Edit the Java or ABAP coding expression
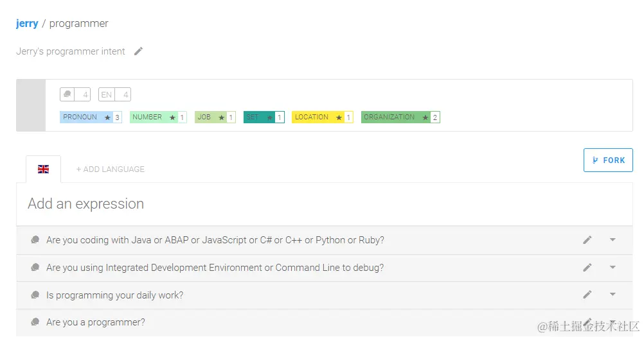Screen dimensions: 644x337 587,240
